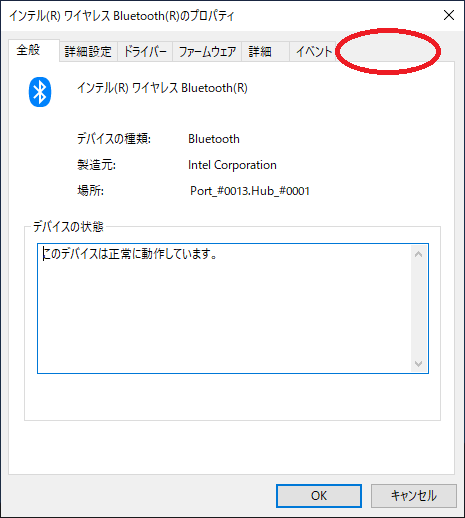
Task: Open the イベント tab
Action: 313,52
